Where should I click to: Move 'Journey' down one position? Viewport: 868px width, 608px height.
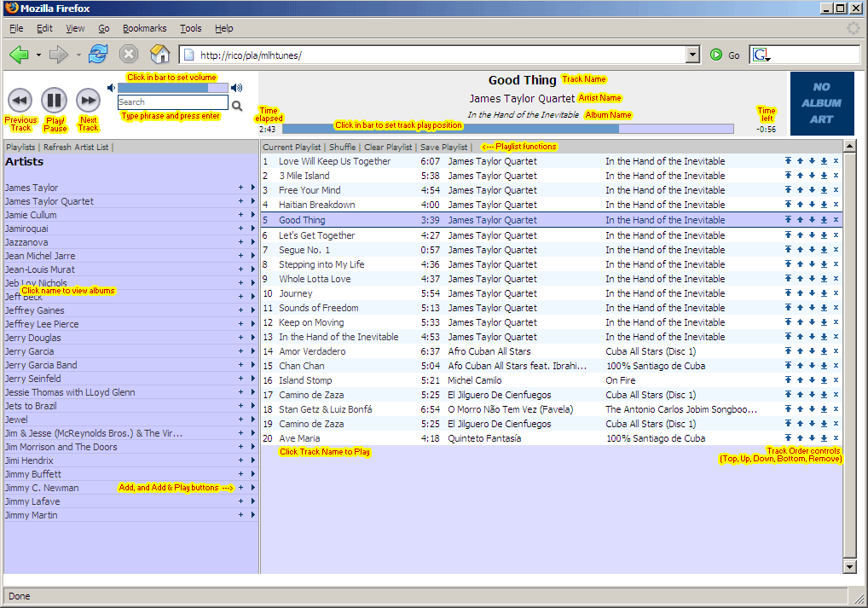(812, 293)
